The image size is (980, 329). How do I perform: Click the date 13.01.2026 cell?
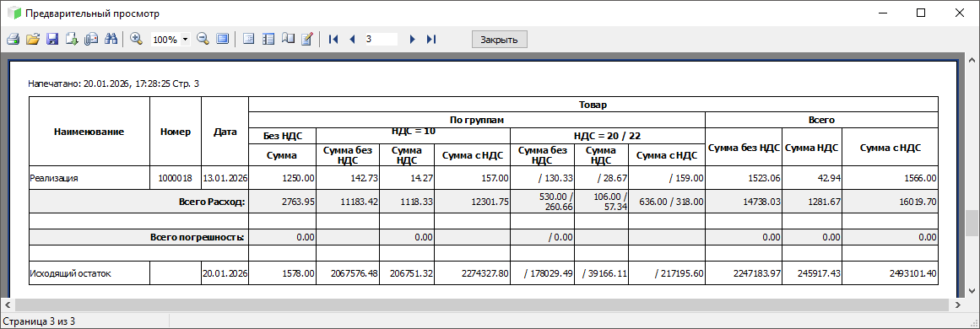tap(225, 178)
